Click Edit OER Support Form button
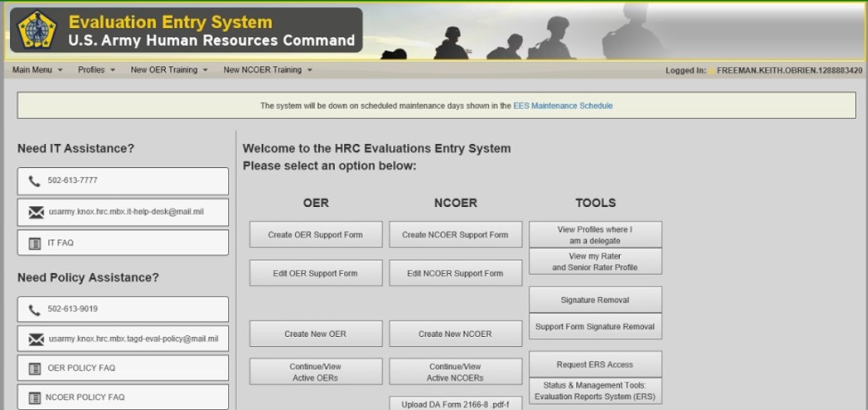868x410 pixels. tap(315, 273)
